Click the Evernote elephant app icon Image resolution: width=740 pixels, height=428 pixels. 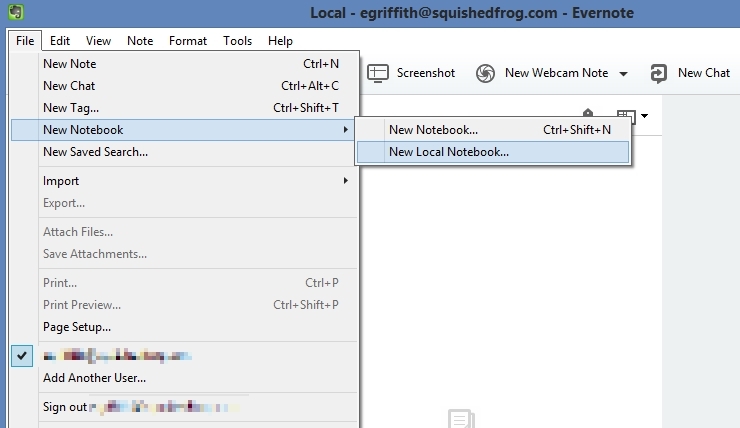16,11
